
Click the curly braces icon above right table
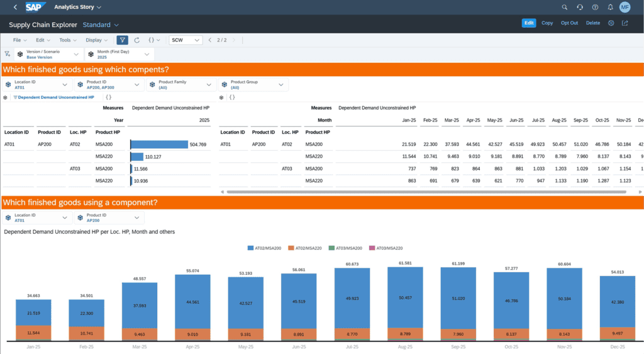click(x=232, y=97)
